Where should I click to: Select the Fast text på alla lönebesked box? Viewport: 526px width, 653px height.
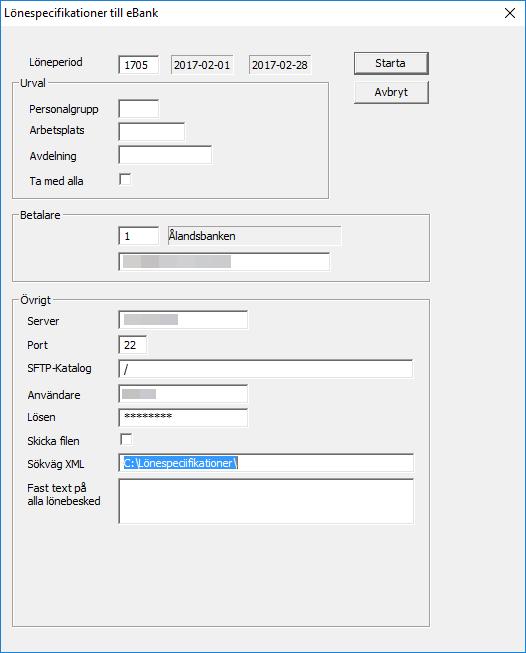click(266, 501)
